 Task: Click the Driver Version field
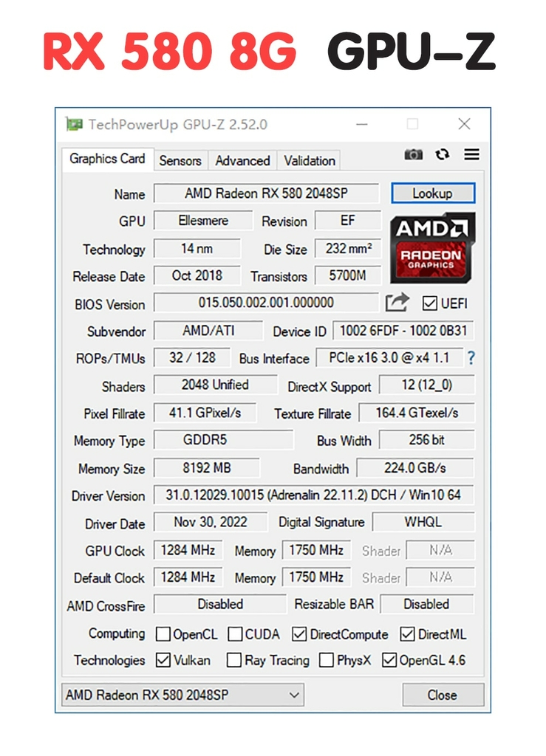tap(314, 495)
